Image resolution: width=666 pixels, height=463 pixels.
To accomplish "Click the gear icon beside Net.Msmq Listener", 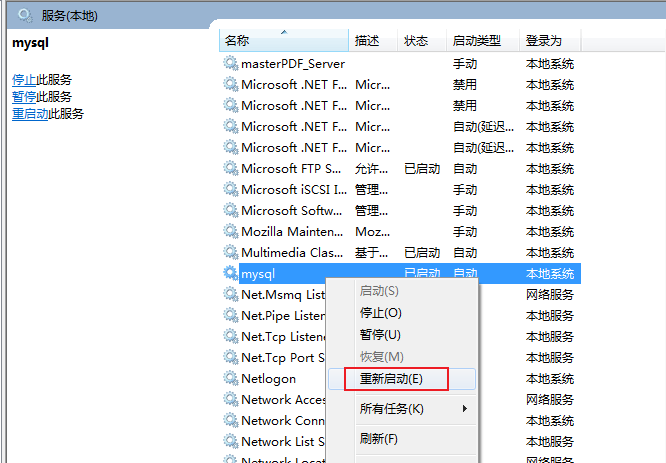I will click(x=231, y=294).
